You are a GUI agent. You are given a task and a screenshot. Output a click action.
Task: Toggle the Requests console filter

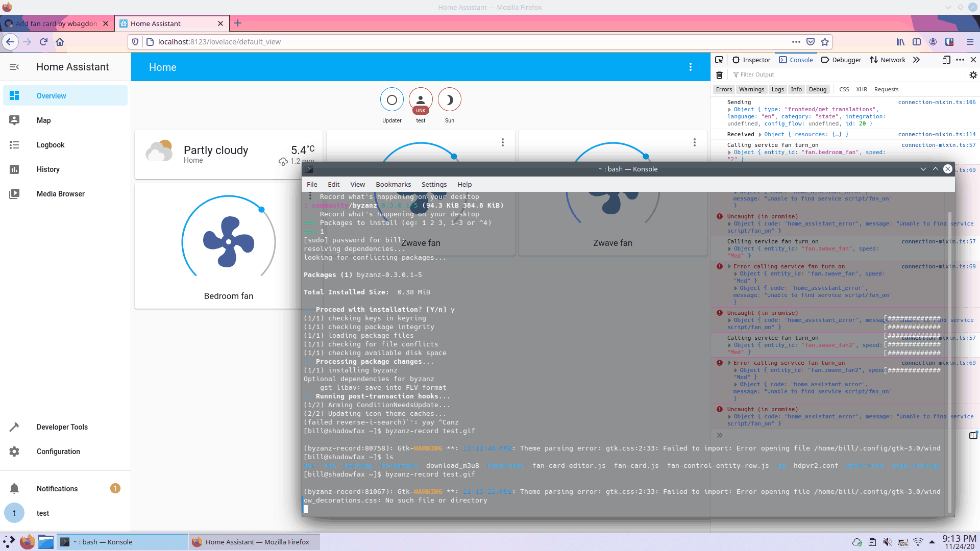(886, 89)
